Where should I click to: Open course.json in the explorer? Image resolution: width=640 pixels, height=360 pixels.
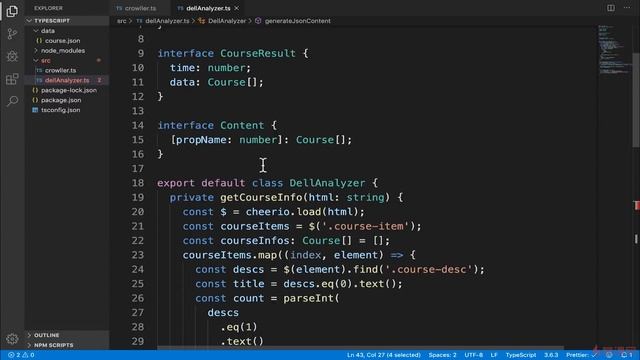coord(62,40)
